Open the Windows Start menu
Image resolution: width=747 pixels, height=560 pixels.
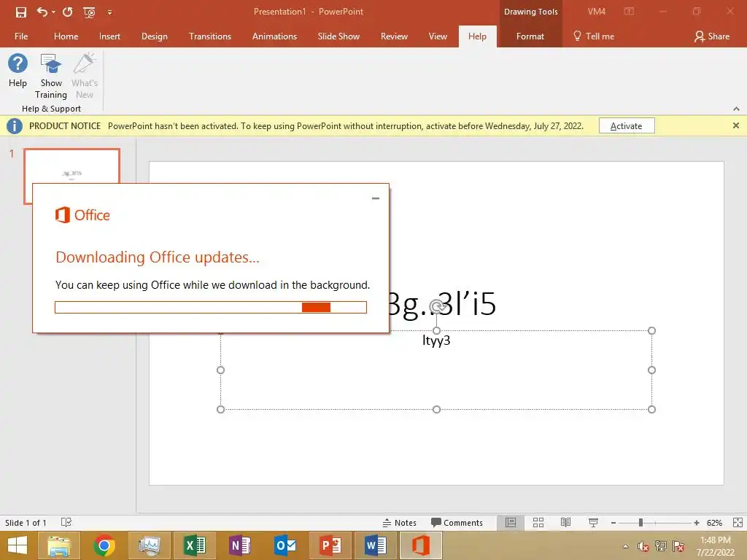click(18, 545)
